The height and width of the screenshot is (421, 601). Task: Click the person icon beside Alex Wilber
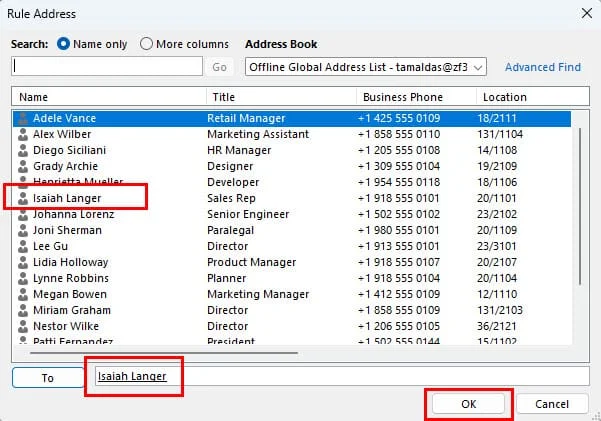[23, 134]
